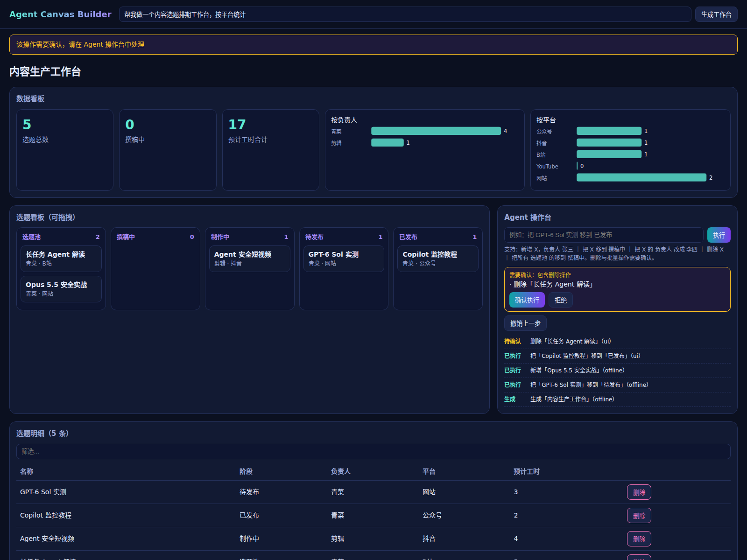Click the 待发布 column header
747x560 pixels.
point(344,237)
